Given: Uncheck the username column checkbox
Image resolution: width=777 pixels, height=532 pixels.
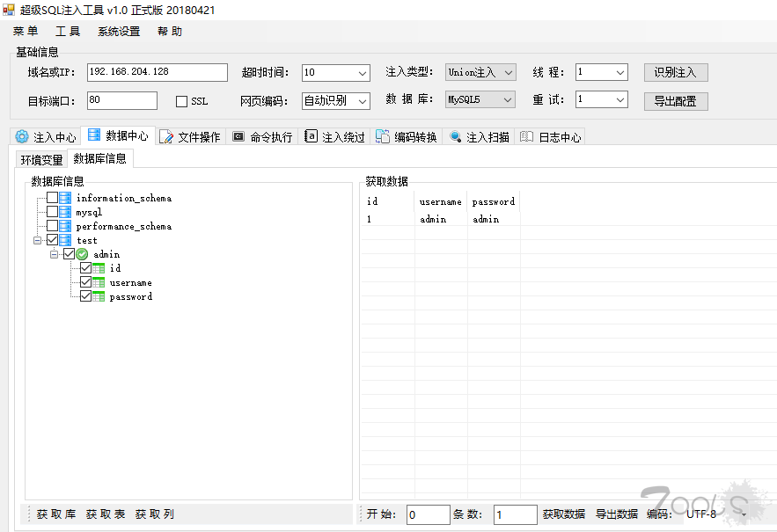Looking at the screenshot, I should 85,282.
